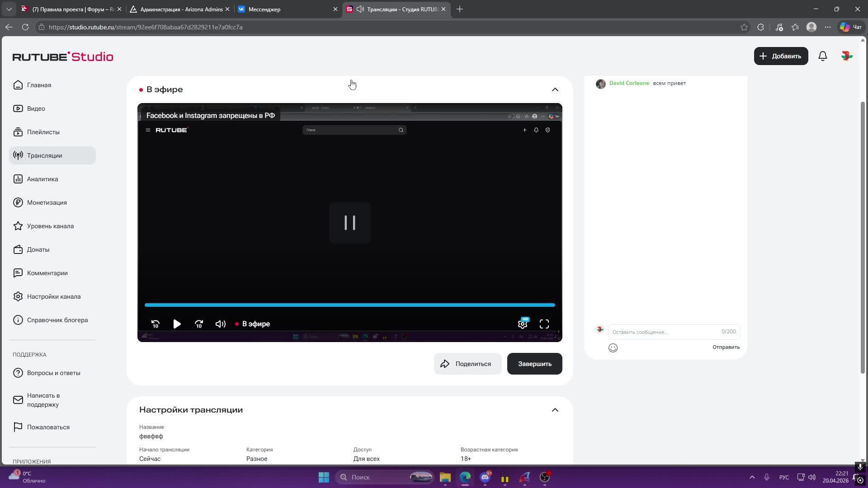Open the Аналитика sidebar item
868x488 pixels.
click(x=42, y=179)
